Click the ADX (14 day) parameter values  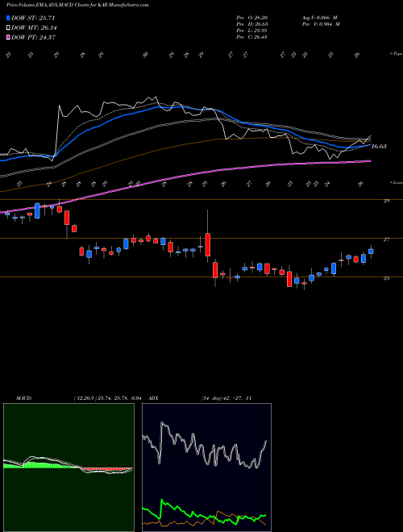point(226,398)
